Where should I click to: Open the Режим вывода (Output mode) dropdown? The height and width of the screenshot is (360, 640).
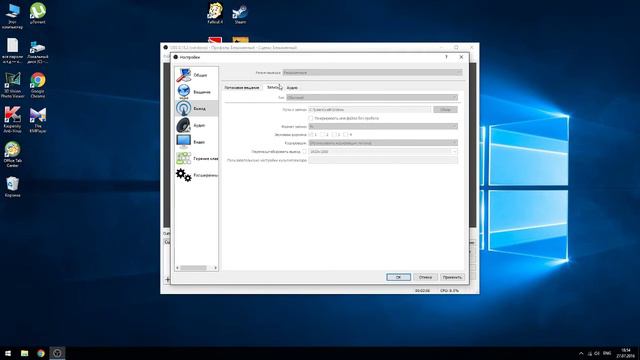(372, 73)
